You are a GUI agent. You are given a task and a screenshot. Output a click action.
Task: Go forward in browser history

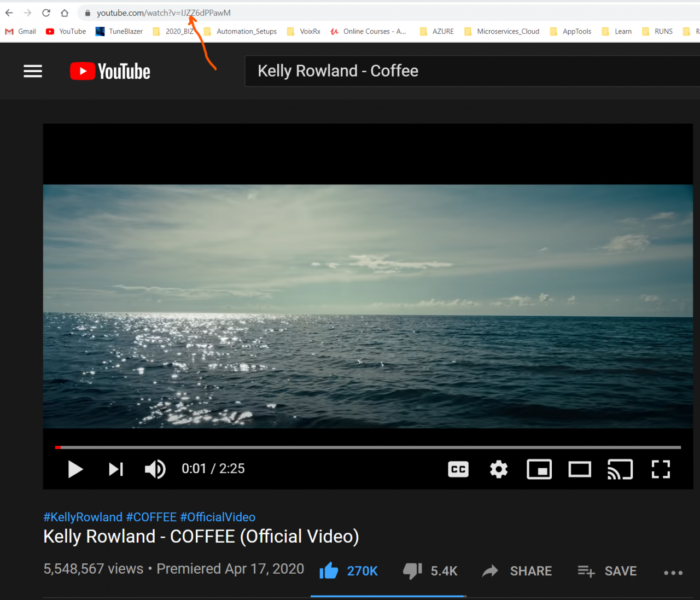(x=28, y=13)
